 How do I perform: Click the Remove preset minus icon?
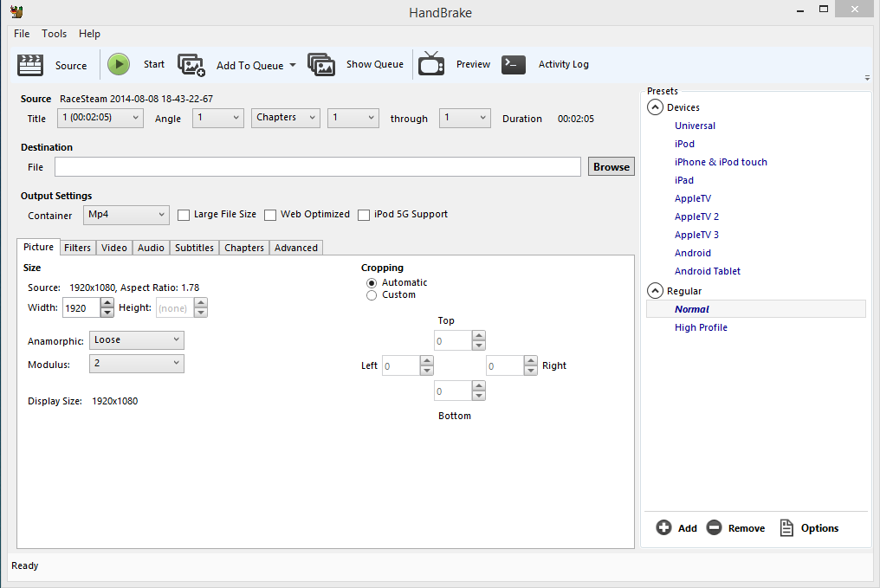tap(714, 527)
